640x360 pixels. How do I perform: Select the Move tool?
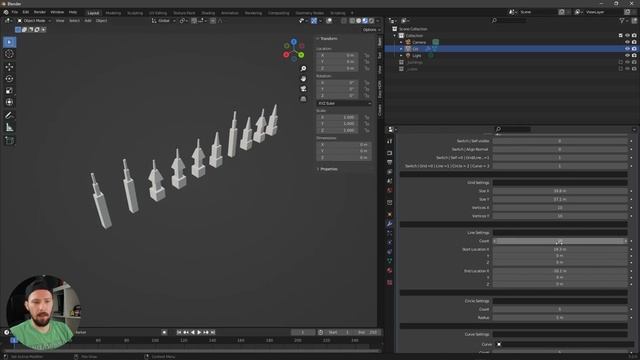point(9,67)
